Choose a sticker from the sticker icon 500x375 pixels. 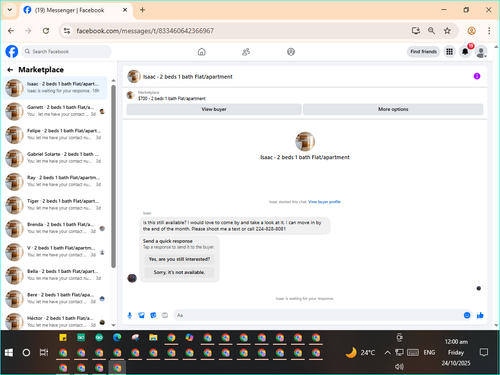click(x=153, y=315)
